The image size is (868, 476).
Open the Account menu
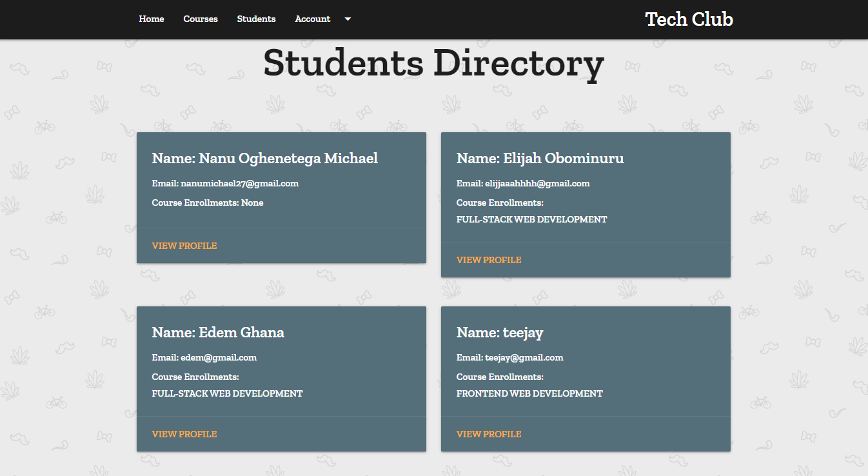pos(313,19)
